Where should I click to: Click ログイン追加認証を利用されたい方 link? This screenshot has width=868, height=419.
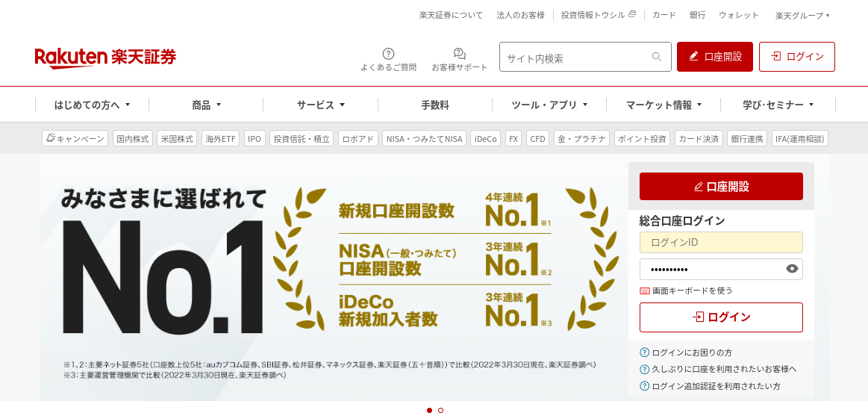coord(716,386)
